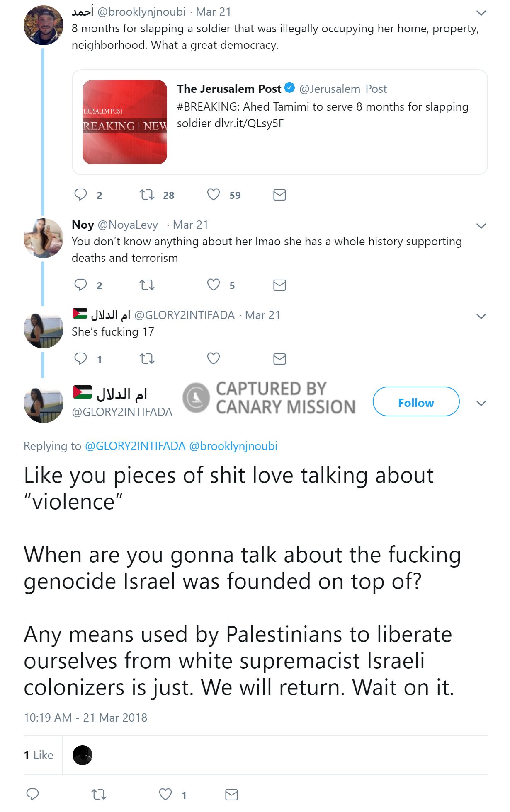Retweet the top tweet with 28 retweets
Image resolution: width=510 pixels, height=812 pixels.
pyautogui.click(x=147, y=194)
